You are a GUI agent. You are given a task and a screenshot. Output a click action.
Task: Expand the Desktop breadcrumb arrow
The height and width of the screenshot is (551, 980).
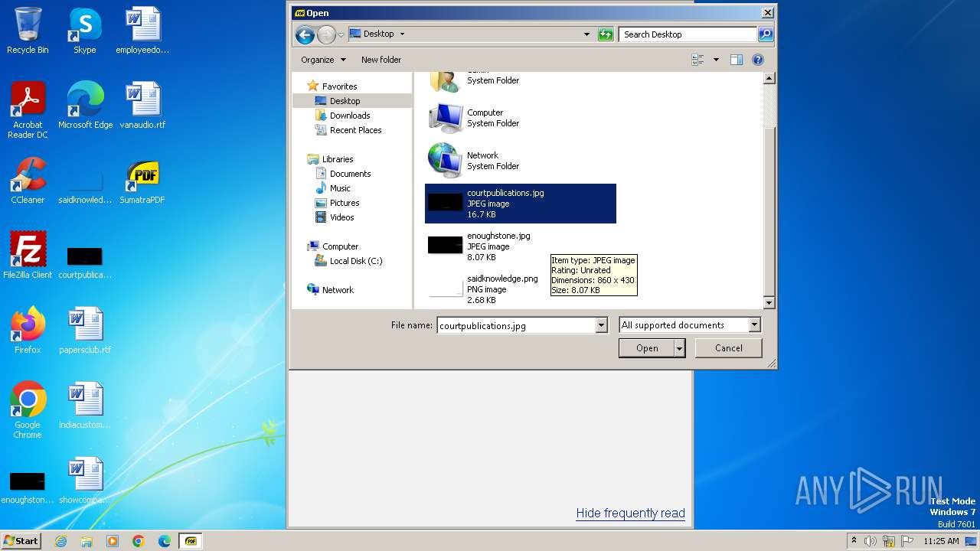(x=402, y=34)
